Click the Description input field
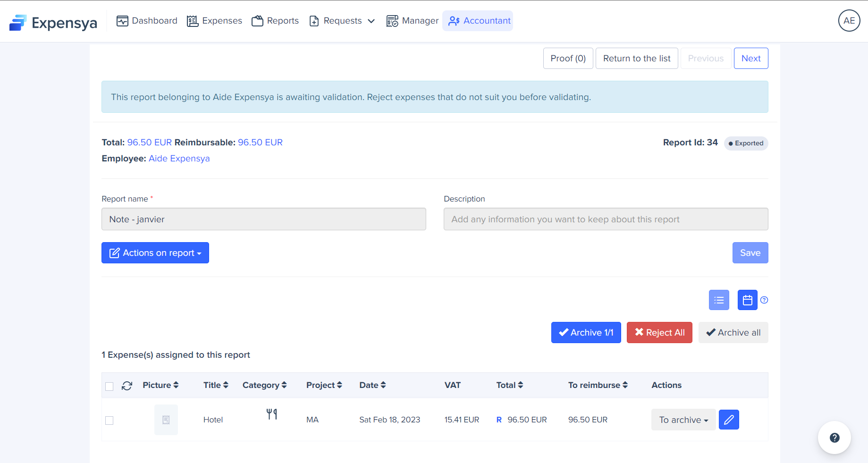Viewport: 868px width, 463px height. point(606,219)
